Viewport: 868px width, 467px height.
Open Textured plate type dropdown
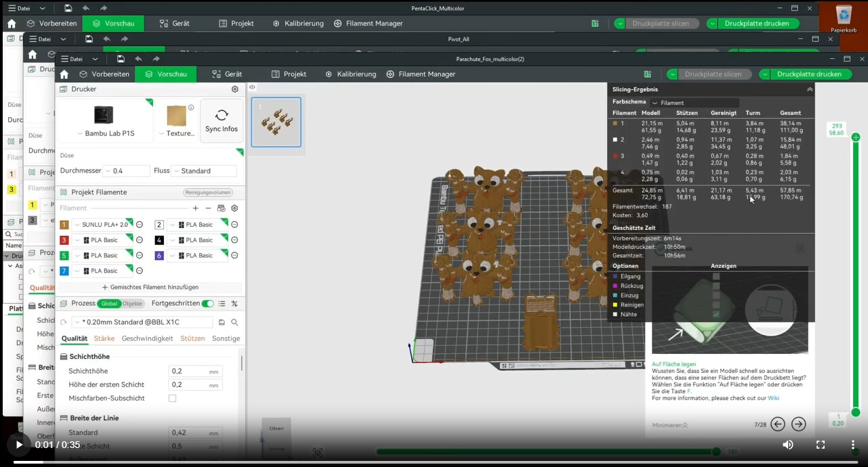pos(176,133)
